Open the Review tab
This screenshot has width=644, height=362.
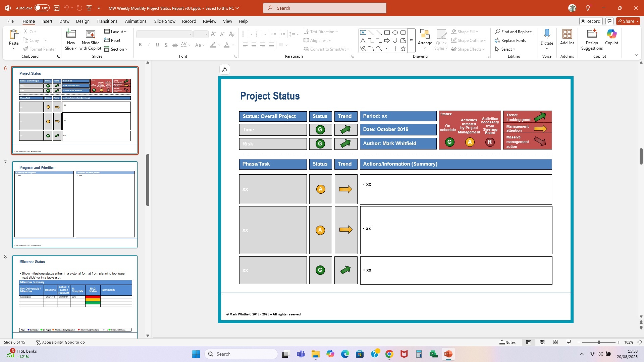[209, 21]
